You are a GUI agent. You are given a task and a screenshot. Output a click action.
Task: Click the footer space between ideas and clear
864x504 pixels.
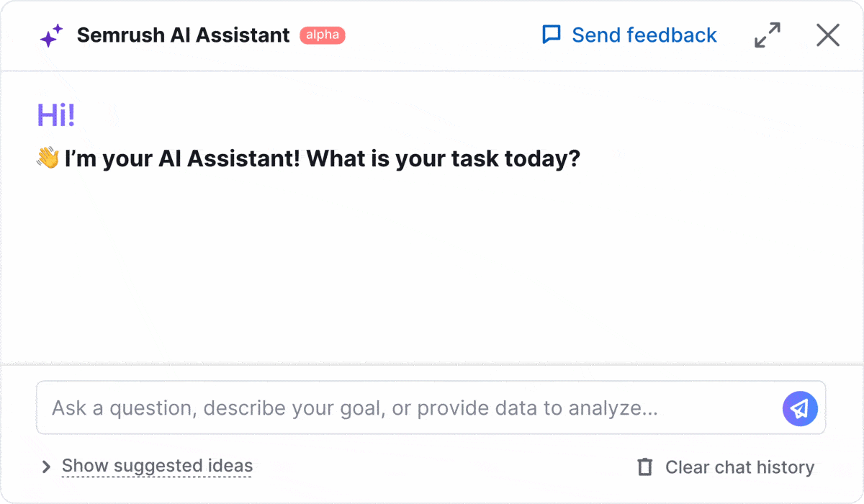pyautogui.click(x=444, y=467)
